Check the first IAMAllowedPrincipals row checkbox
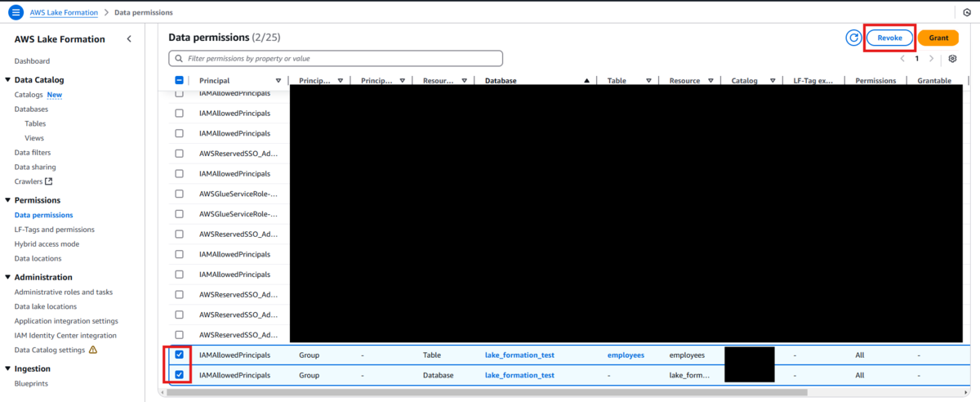Image resolution: width=980 pixels, height=402 pixels. coord(180,93)
